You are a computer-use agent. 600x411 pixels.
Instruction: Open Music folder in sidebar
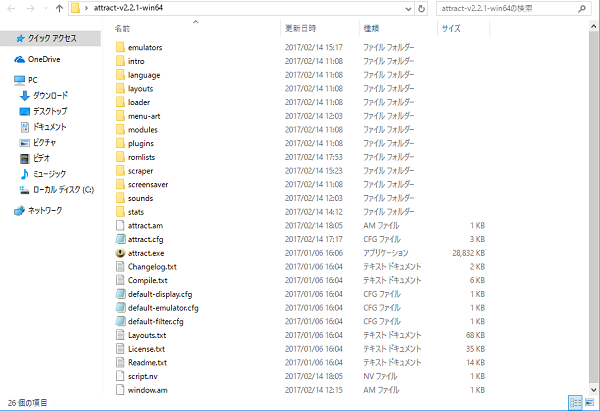point(43,174)
